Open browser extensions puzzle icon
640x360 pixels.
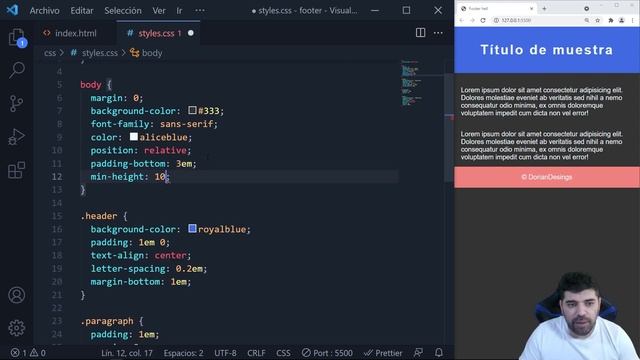[x=611, y=20]
